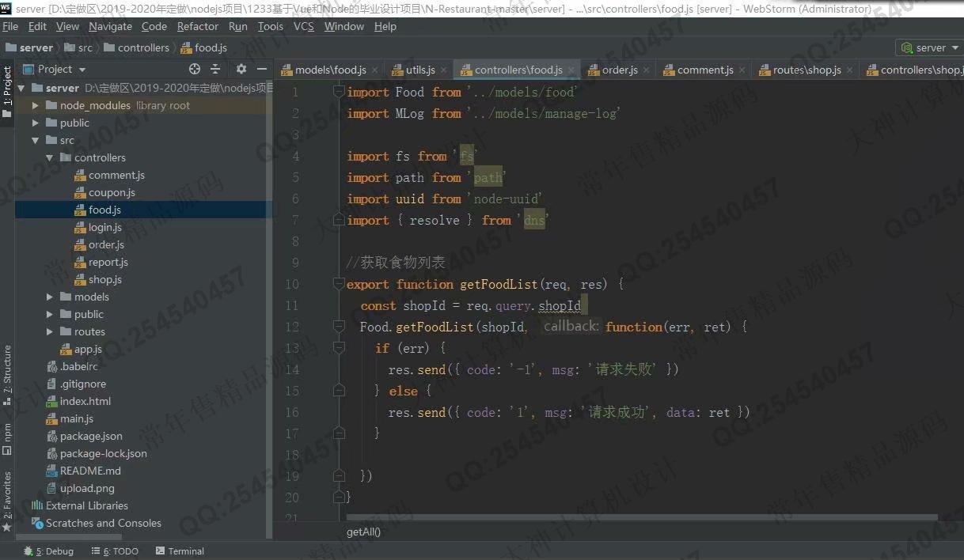Viewport: 964px width, 560px height.
Task: Close the comment.js tab
Action: coord(742,70)
